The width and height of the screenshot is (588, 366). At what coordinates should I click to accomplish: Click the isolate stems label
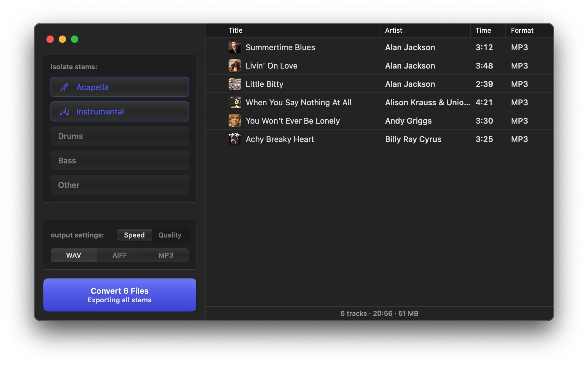click(74, 67)
